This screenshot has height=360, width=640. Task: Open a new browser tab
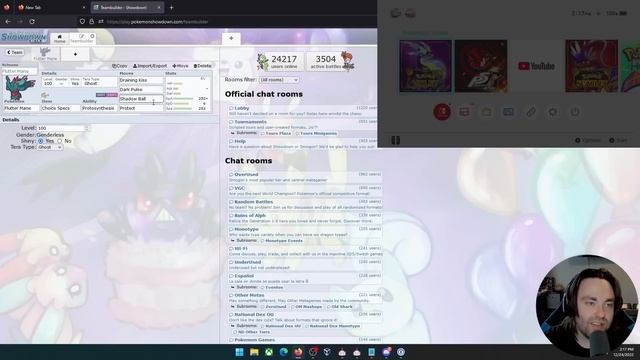point(171,7)
